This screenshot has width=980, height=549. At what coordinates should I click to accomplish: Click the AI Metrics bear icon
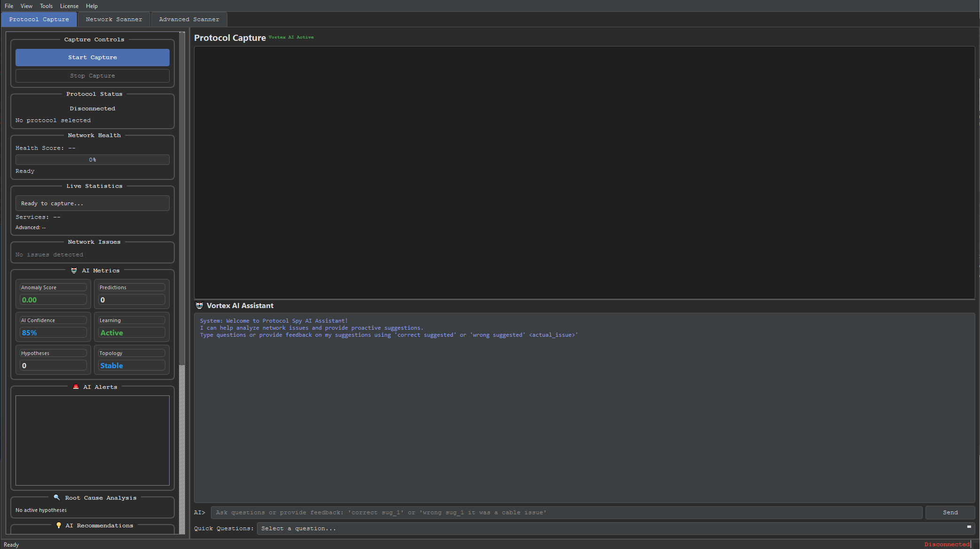pyautogui.click(x=74, y=271)
